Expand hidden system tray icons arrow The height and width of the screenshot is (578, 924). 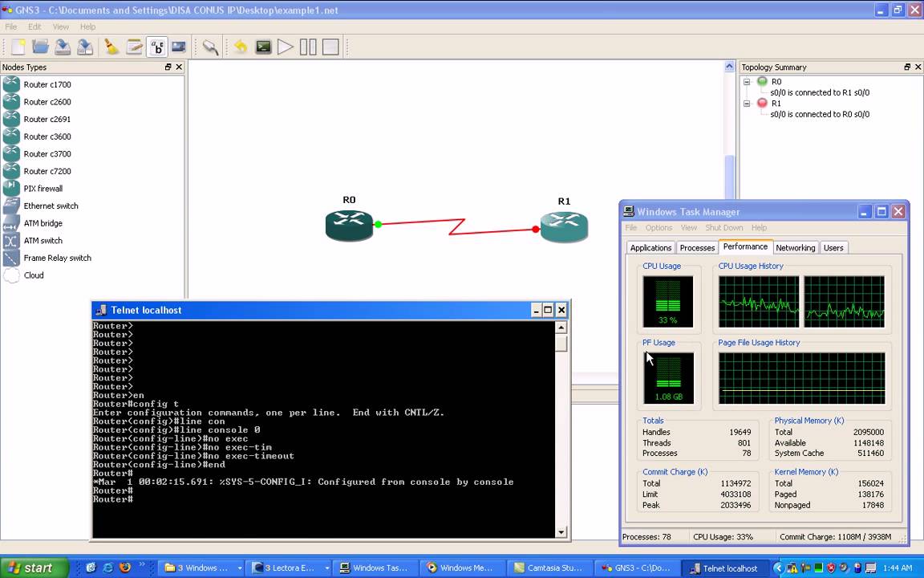779,568
